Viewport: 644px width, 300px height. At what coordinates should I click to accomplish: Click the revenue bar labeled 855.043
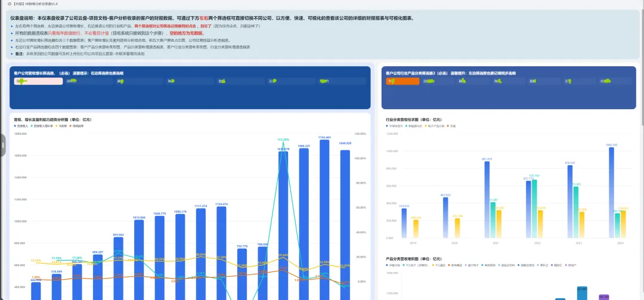[x=118, y=268]
